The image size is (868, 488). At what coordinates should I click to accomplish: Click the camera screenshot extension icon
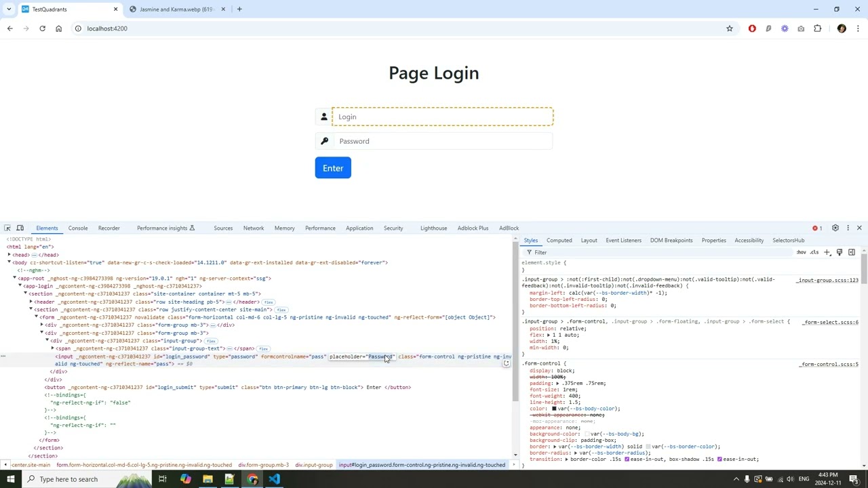[x=801, y=28]
